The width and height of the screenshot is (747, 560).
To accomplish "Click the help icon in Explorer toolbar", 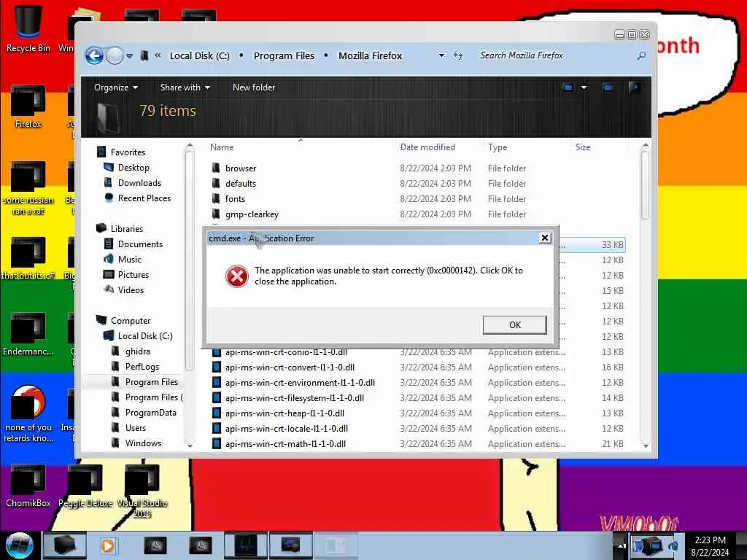I will click(x=634, y=87).
